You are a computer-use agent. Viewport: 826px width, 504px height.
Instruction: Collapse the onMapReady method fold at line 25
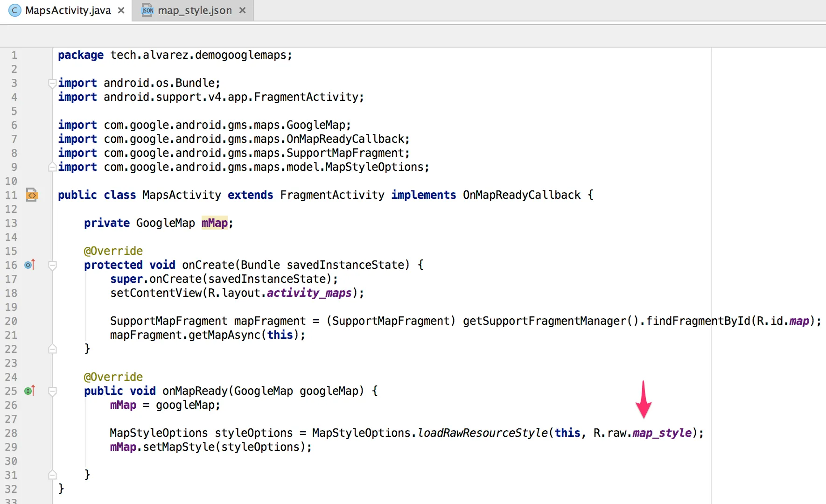click(53, 392)
